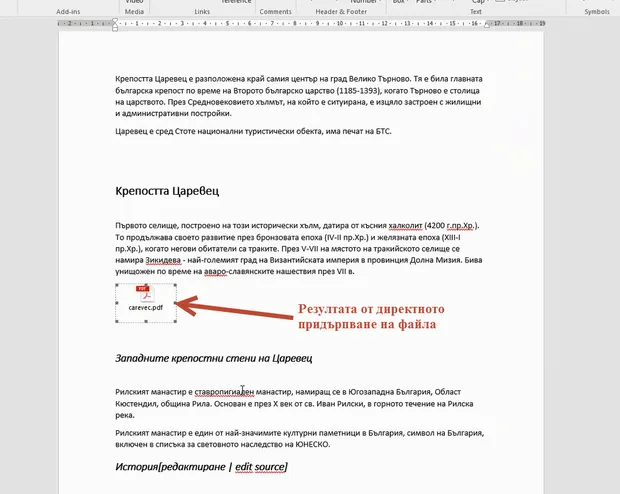Click the Right Indent marker on the ruler
Screen dimensions: 620x494
click(487, 25)
